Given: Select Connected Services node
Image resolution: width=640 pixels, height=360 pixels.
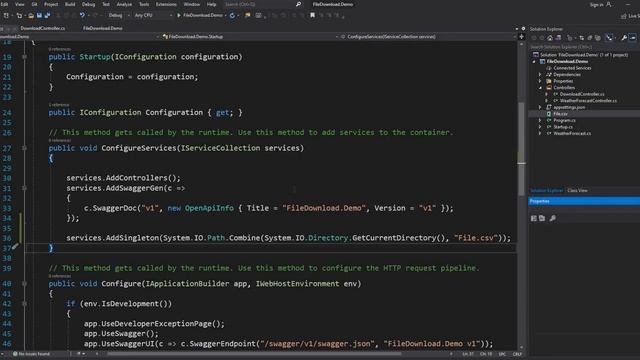Looking at the screenshot, I should point(572,68).
